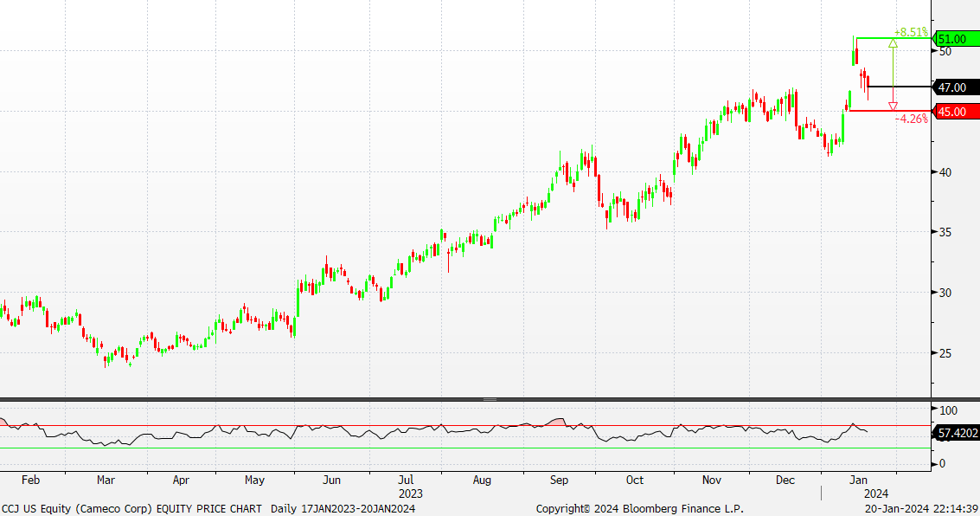Click the Jun label on time axis
The height and width of the screenshot is (516, 980).
click(x=331, y=480)
